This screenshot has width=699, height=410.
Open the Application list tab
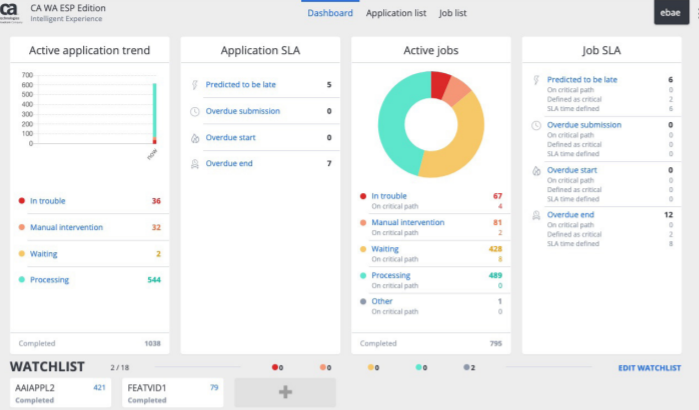coord(396,13)
